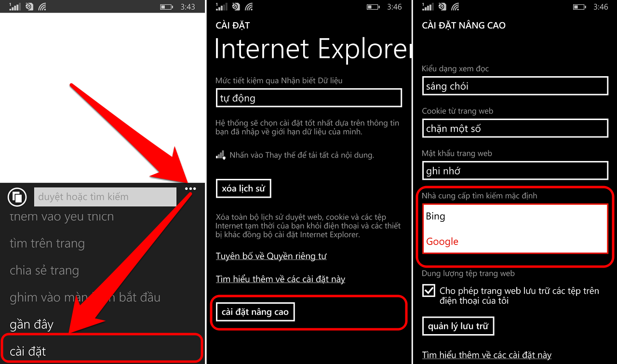The image size is (617, 364).
Task: Choose 'thêm vào yêu thích' menu item
Action: click(62, 216)
